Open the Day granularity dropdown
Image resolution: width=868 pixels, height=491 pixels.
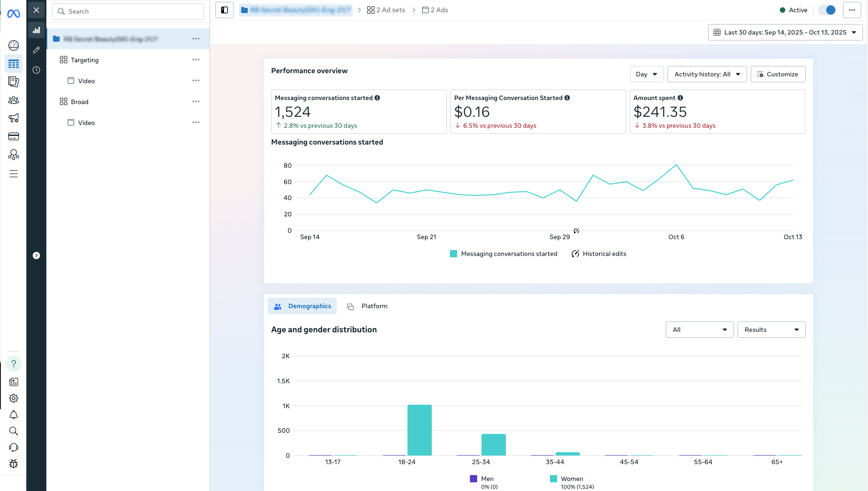coord(647,74)
